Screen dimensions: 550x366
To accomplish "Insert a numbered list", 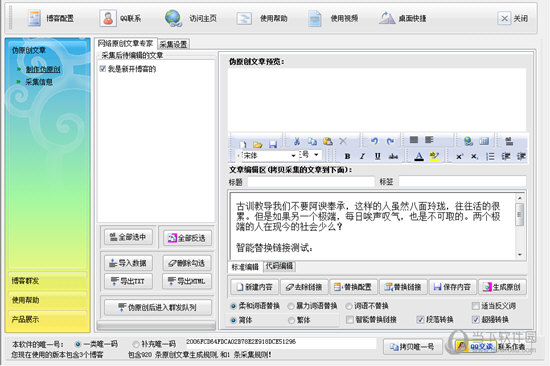I will click(490, 156).
